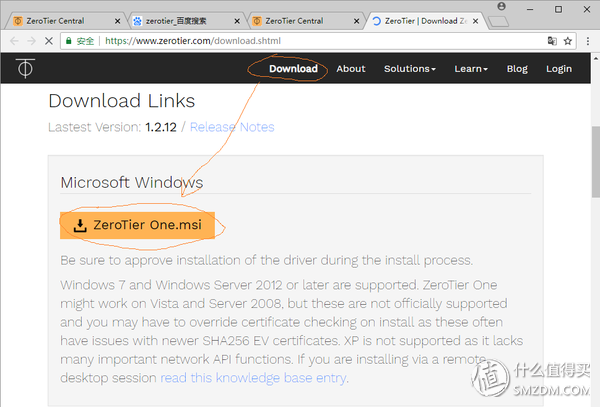Click the green secure lock icon

[x=68, y=41]
